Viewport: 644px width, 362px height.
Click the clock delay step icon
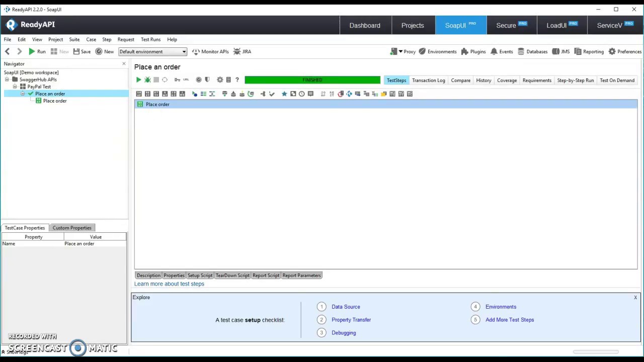pyautogui.click(x=301, y=94)
